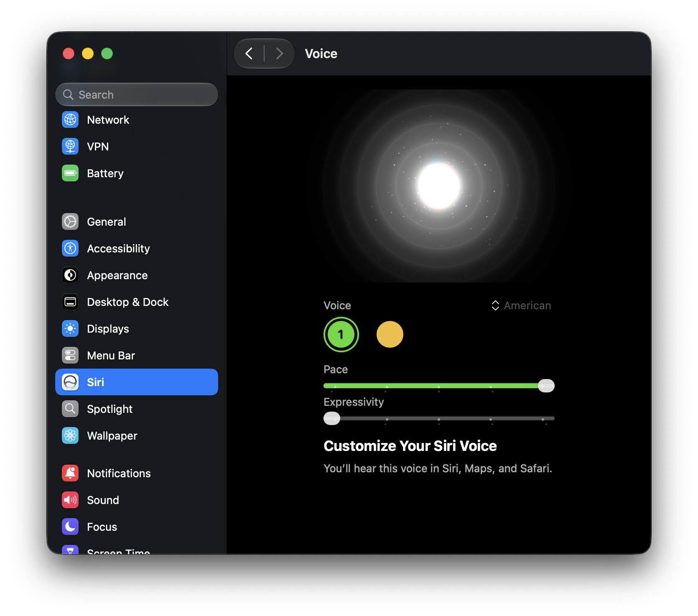Open Spotlight settings
The width and height of the screenshot is (698, 616).
[137, 409]
